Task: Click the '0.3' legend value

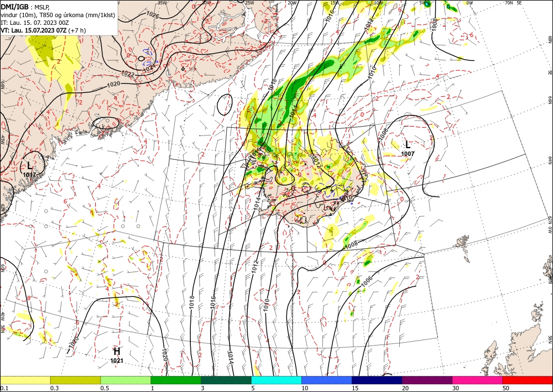Action: coord(54,388)
